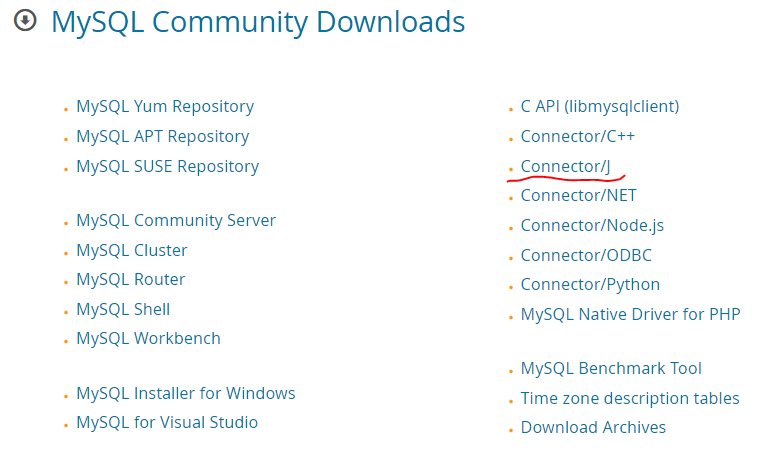
Task: Open the Connector/Python link
Action: pos(590,285)
